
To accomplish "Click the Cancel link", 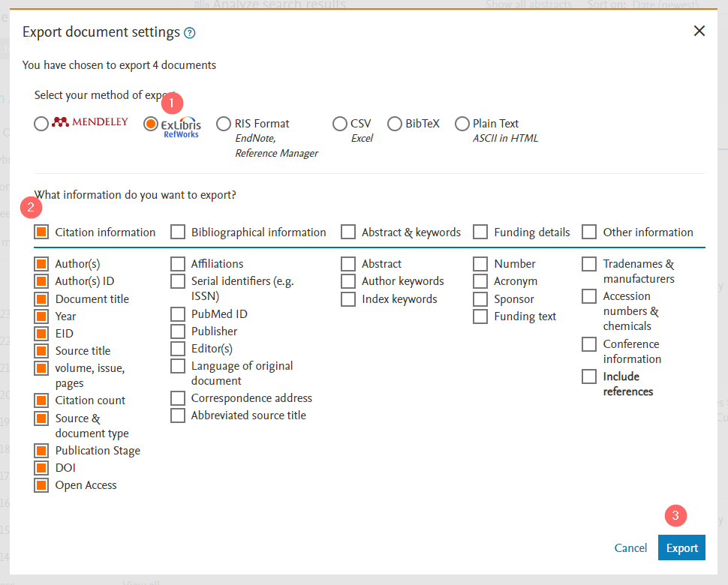I will (630, 547).
